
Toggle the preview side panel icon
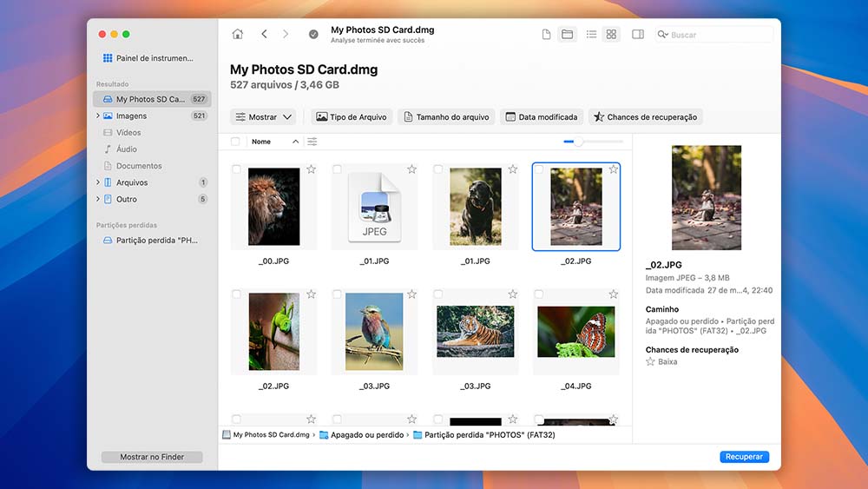[638, 35]
